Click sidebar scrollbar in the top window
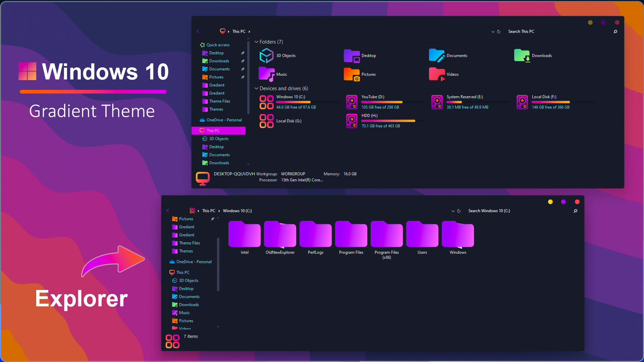This screenshot has height=362, width=644. 249,77
